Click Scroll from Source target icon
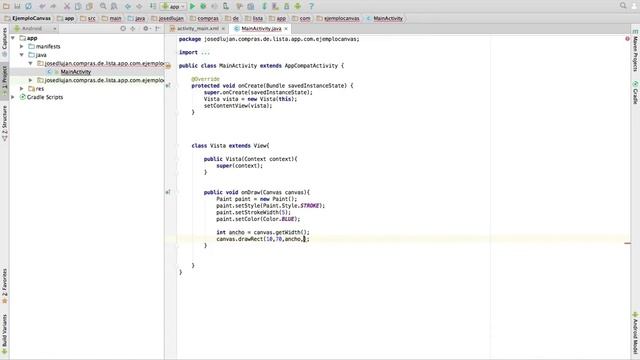 (x=123, y=29)
